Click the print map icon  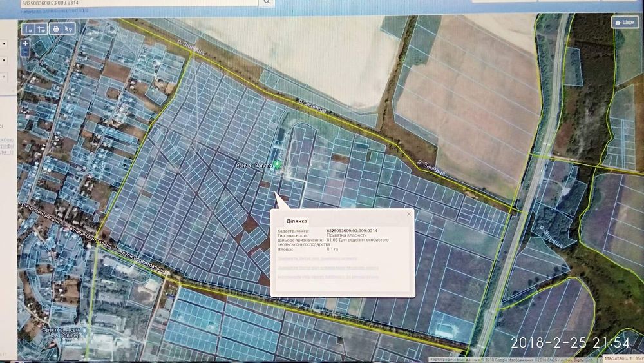pos(55,29)
